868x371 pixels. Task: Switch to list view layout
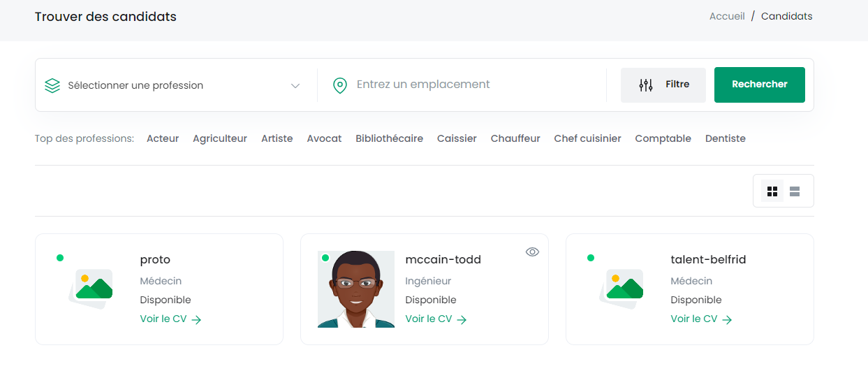click(x=795, y=191)
